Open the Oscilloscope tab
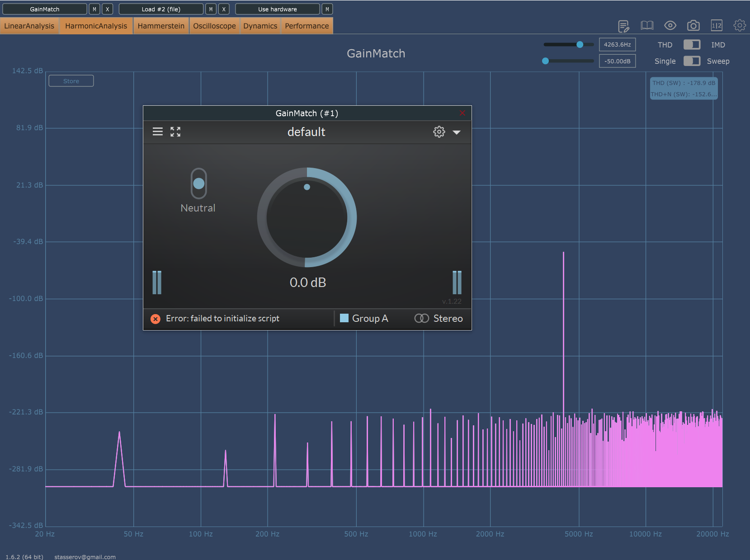This screenshot has height=560, width=750. tap(215, 26)
